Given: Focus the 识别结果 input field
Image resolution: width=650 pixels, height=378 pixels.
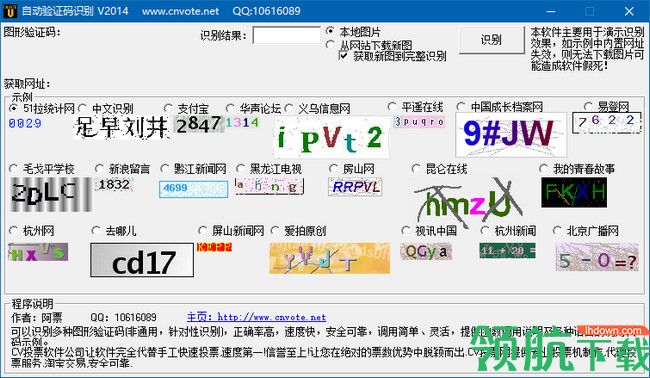Looking at the screenshot, I should 286,35.
